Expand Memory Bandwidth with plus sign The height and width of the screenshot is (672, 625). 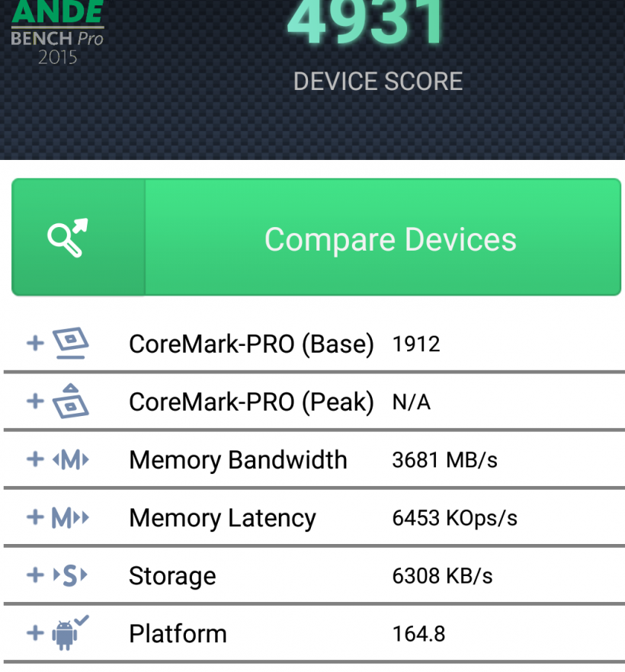[x=35, y=459]
